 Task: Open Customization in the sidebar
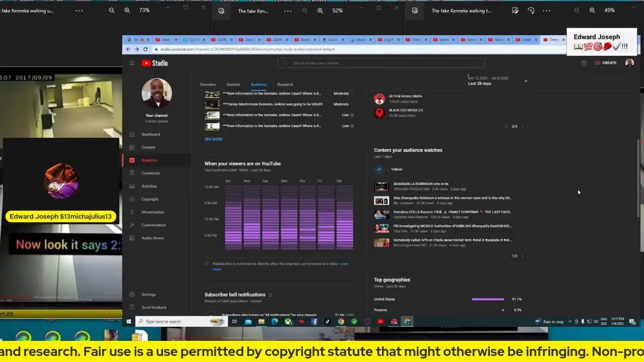coord(153,225)
